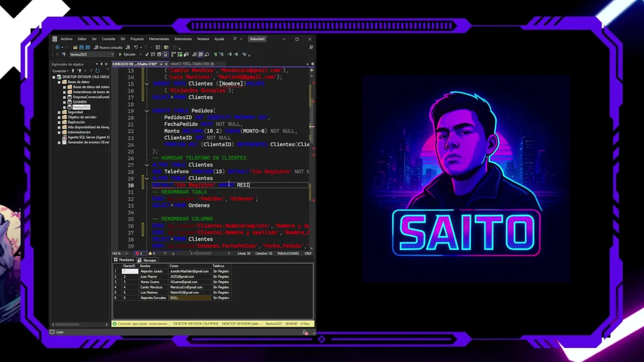Click the save all toolbar icon

tap(88, 47)
